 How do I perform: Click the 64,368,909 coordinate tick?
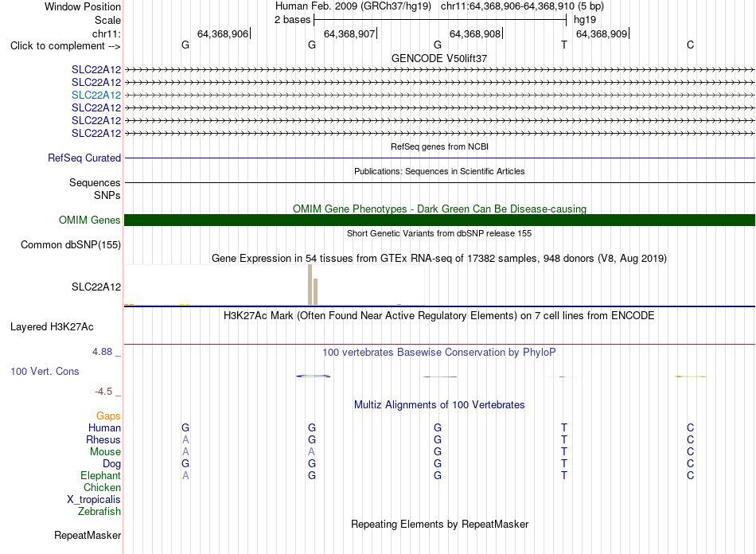tap(602, 33)
